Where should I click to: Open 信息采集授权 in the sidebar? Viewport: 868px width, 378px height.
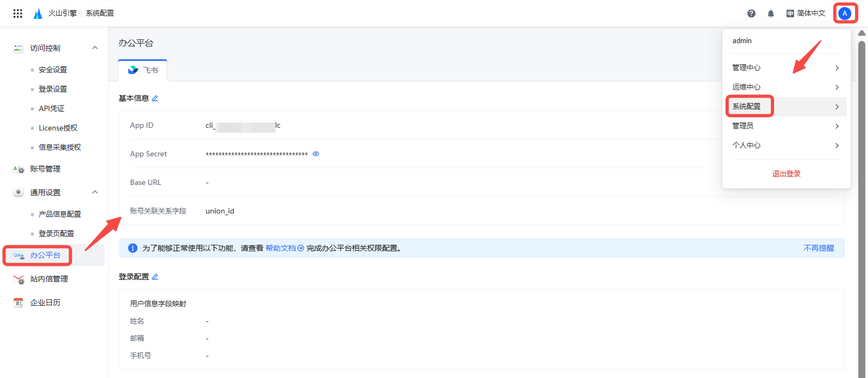pos(60,147)
